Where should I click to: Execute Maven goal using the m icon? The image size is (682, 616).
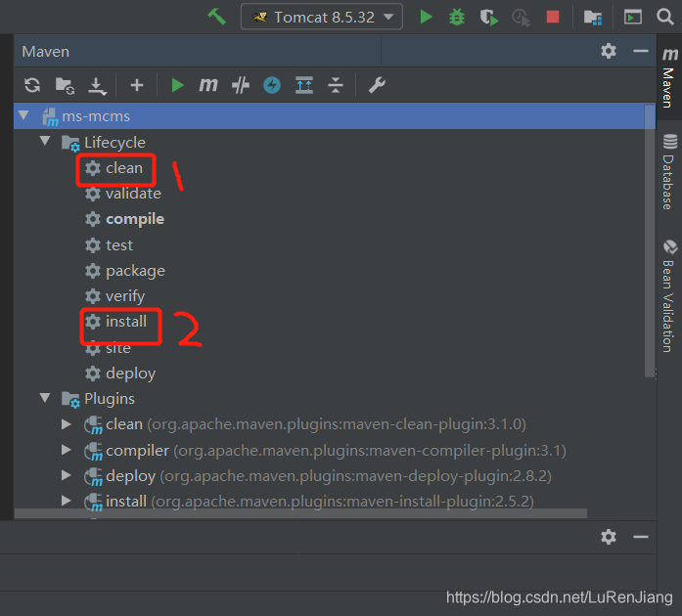tap(207, 85)
